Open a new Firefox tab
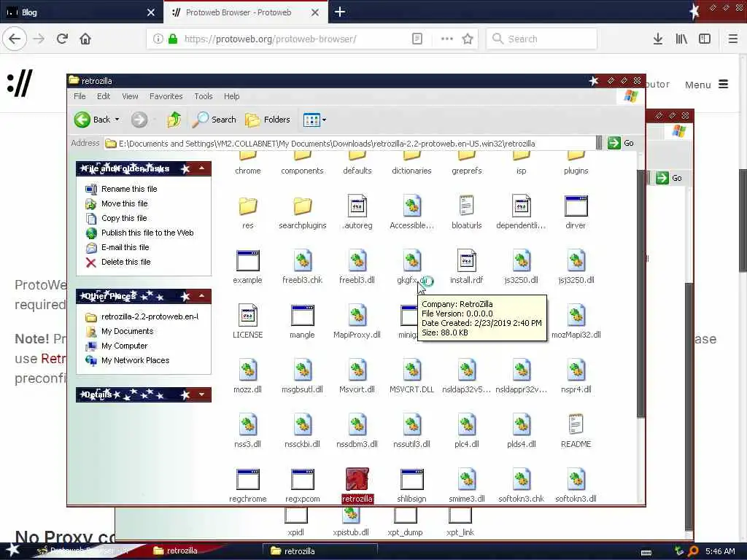The image size is (747, 560). (x=340, y=12)
